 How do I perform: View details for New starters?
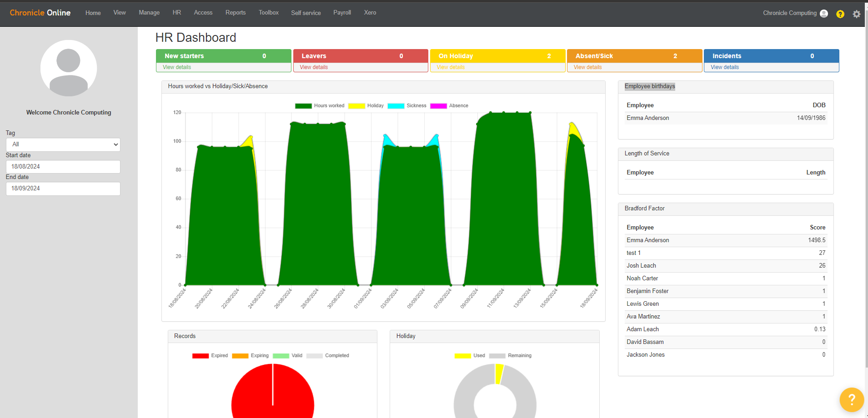pos(177,67)
